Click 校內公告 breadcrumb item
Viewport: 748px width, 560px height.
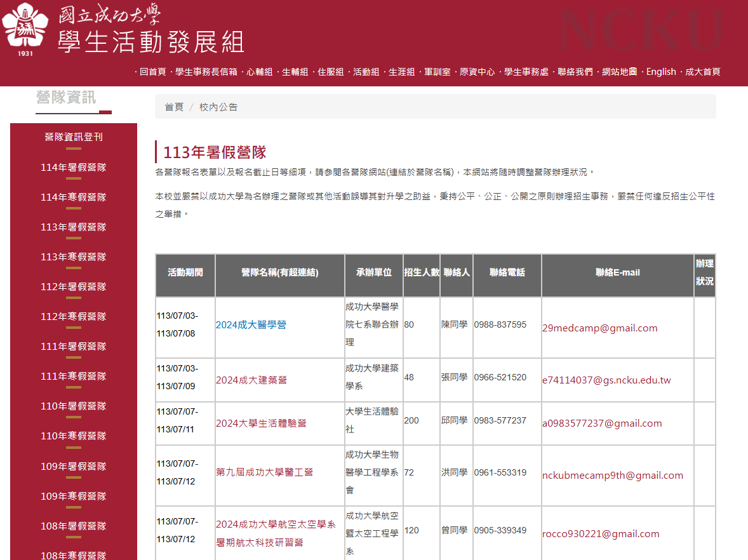218,107
